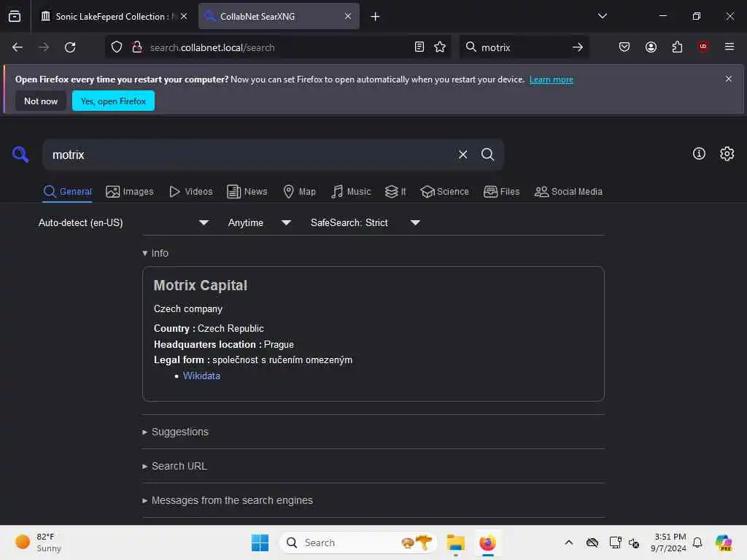
Task: Open the Copilot preview icon
Action: click(724, 542)
